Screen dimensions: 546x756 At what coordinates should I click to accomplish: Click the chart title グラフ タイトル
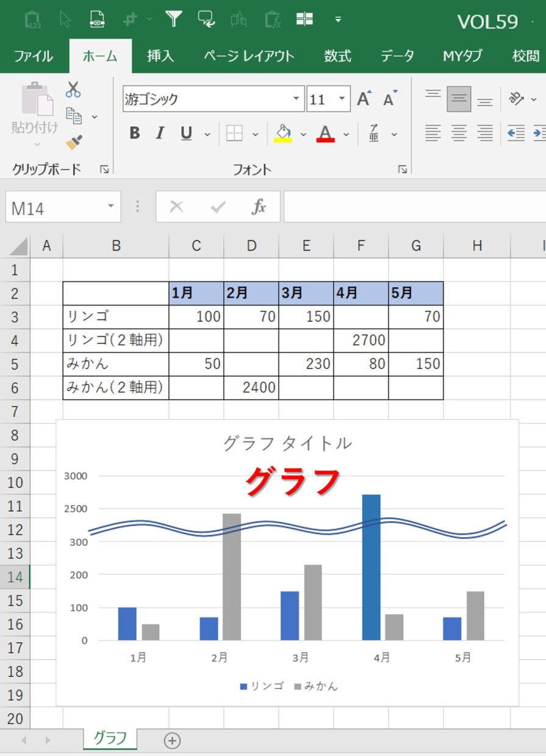(x=287, y=443)
